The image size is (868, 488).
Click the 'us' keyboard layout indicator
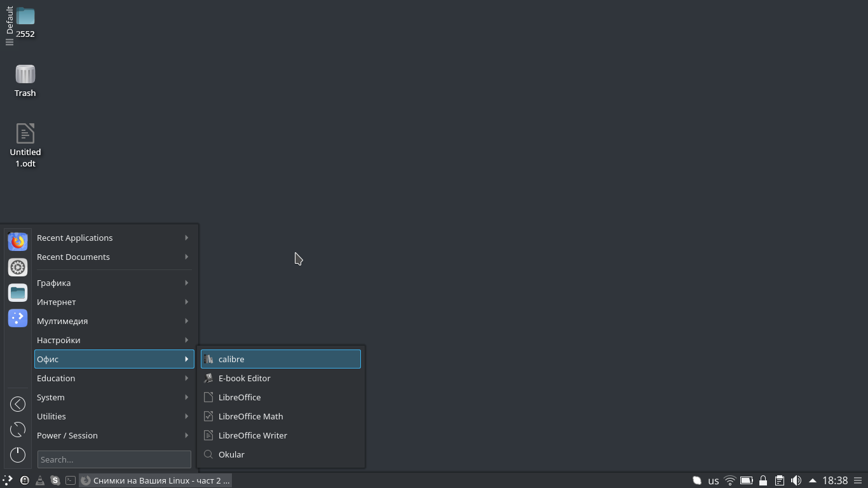pyautogui.click(x=714, y=480)
